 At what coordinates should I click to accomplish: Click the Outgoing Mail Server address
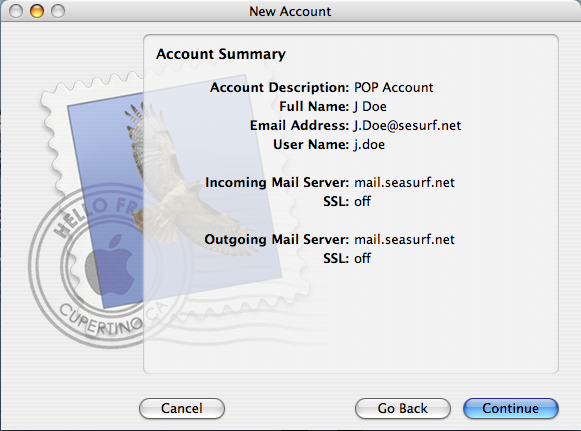click(x=404, y=239)
